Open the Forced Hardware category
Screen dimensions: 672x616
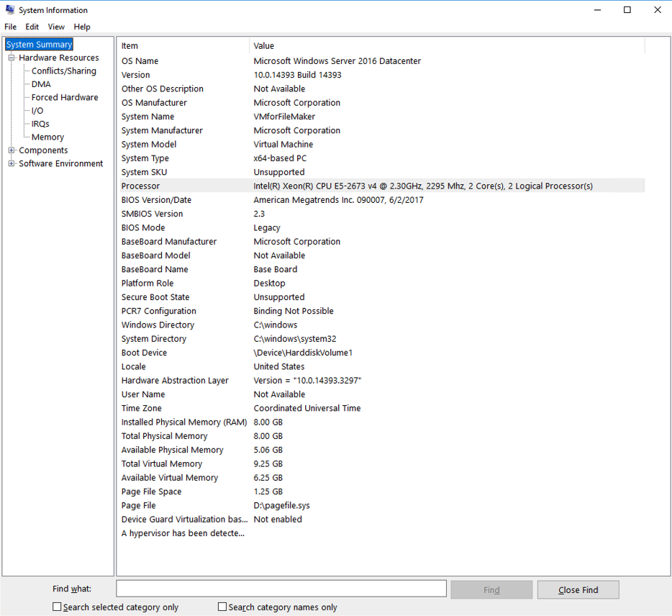click(65, 97)
